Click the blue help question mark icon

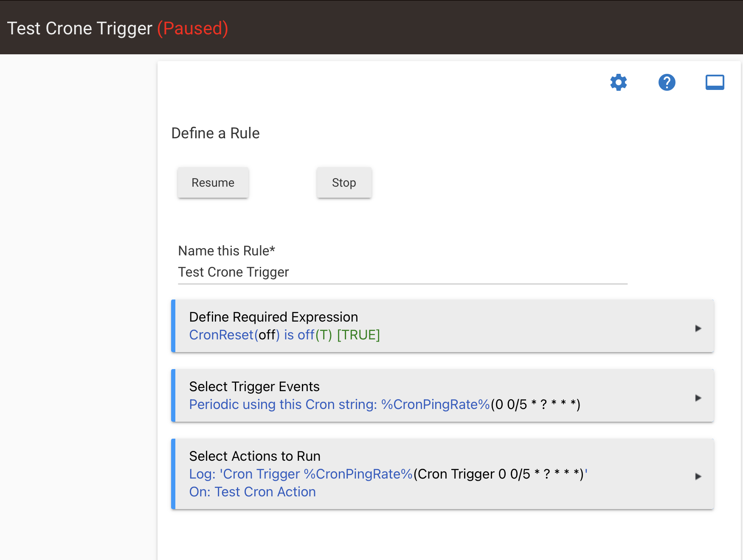pyautogui.click(x=667, y=82)
